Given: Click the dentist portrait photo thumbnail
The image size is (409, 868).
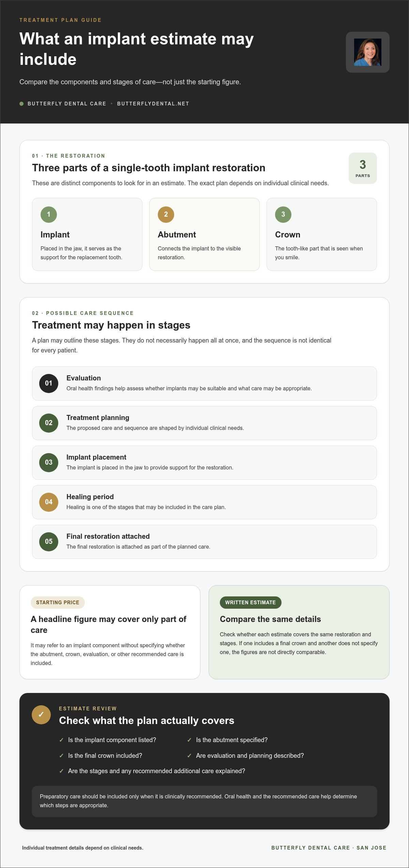Looking at the screenshot, I should point(367,52).
